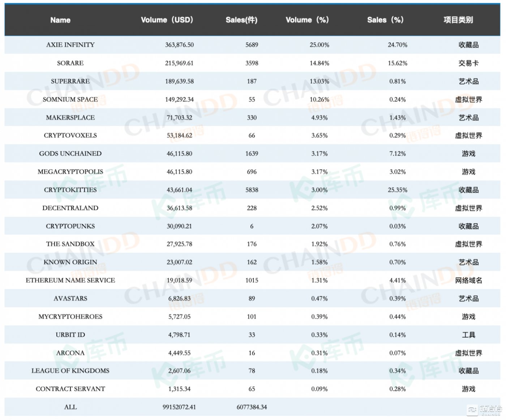Click the 网络域名 category cell
The width and height of the screenshot is (506, 420).
tap(469, 280)
